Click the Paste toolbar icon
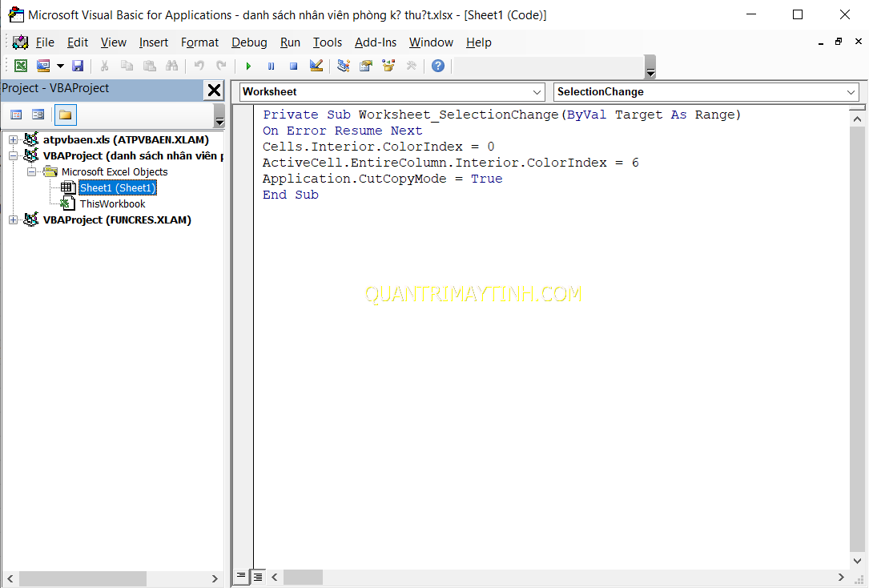This screenshot has height=588, width=869. (x=150, y=66)
